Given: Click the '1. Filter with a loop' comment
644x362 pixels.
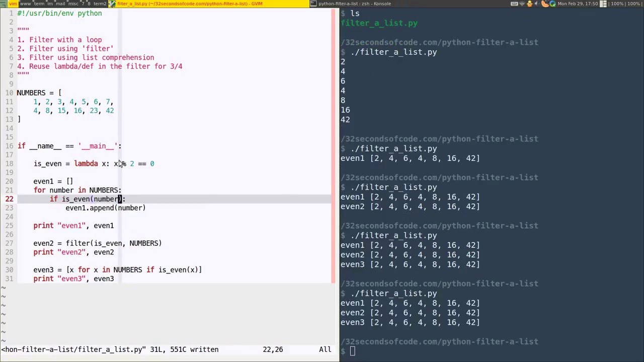Looking at the screenshot, I should pyautogui.click(x=59, y=40).
